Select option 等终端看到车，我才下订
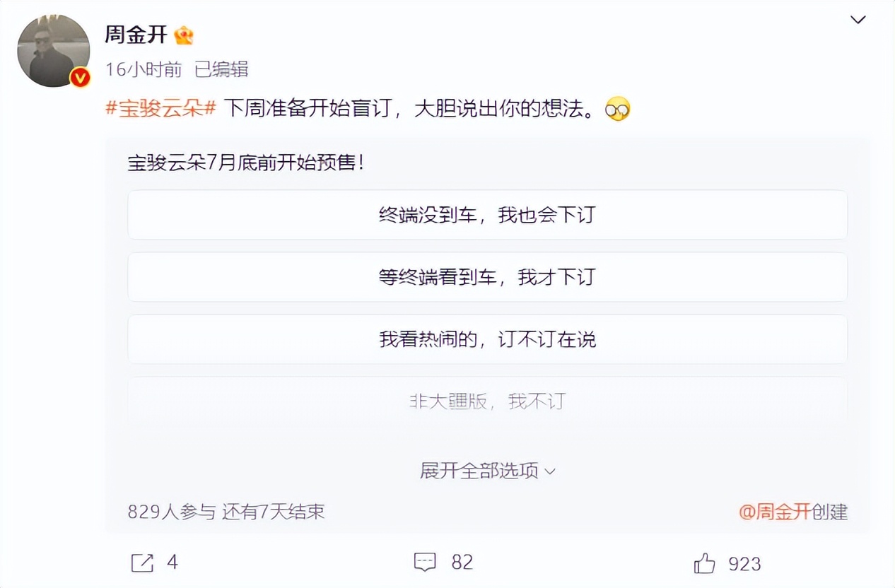The image size is (895, 588). (487, 277)
